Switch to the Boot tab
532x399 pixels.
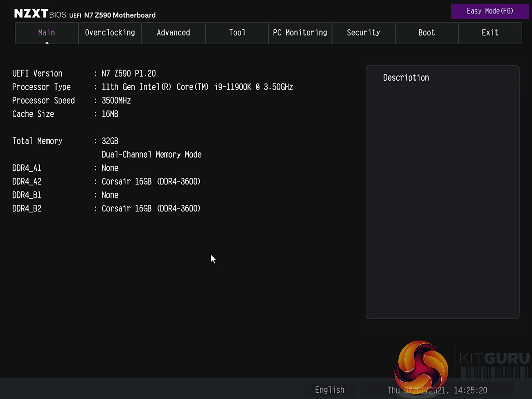coord(427,33)
